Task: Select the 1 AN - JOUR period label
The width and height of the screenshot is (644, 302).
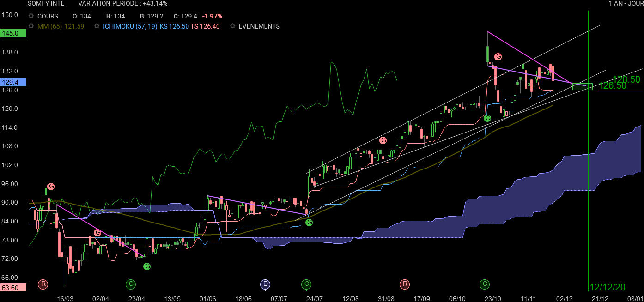Action: (626, 3)
